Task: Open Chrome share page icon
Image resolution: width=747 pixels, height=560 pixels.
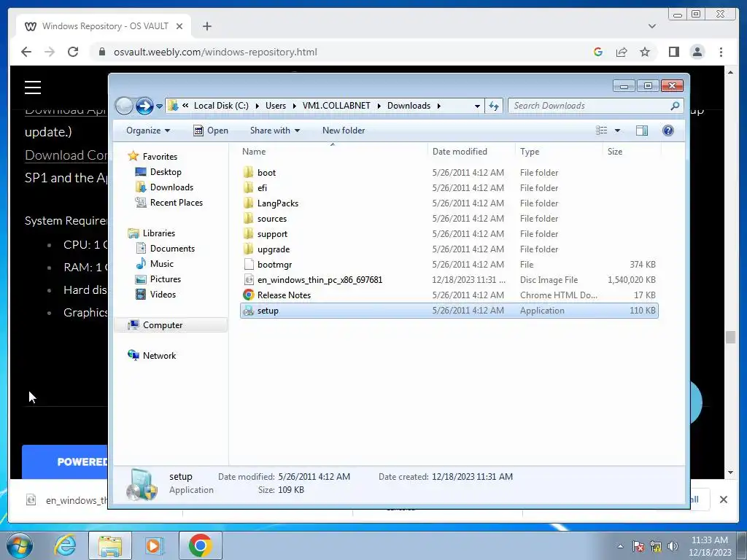Action: coord(622,52)
